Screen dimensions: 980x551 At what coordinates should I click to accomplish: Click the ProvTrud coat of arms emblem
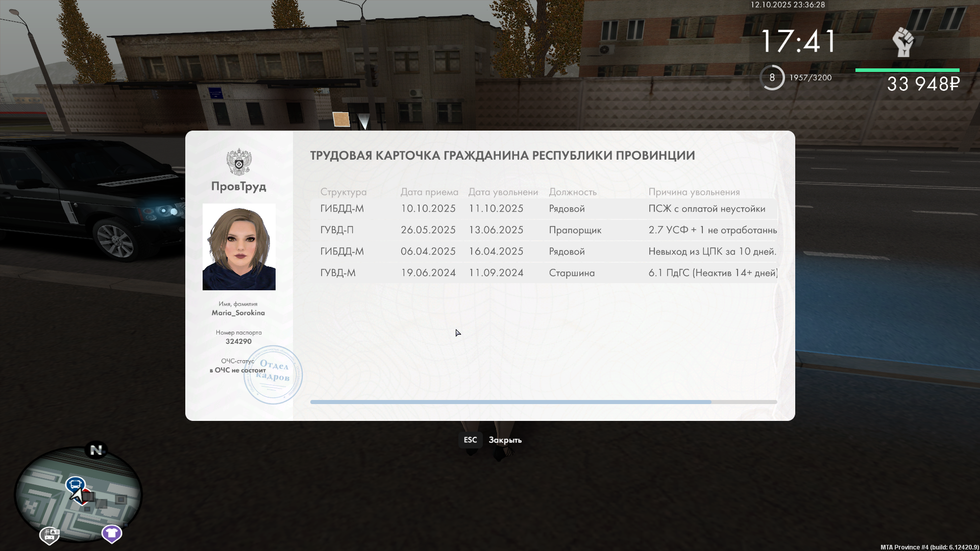(x=238, y=162)
